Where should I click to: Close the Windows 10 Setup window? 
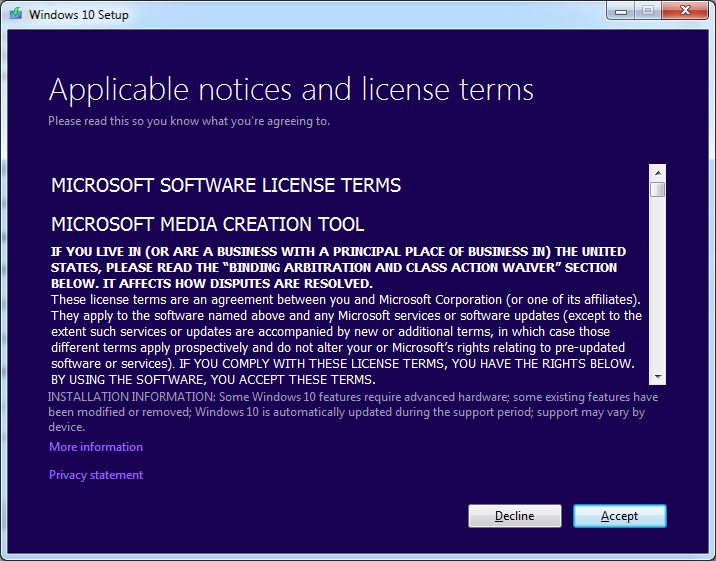coord(684,11)
